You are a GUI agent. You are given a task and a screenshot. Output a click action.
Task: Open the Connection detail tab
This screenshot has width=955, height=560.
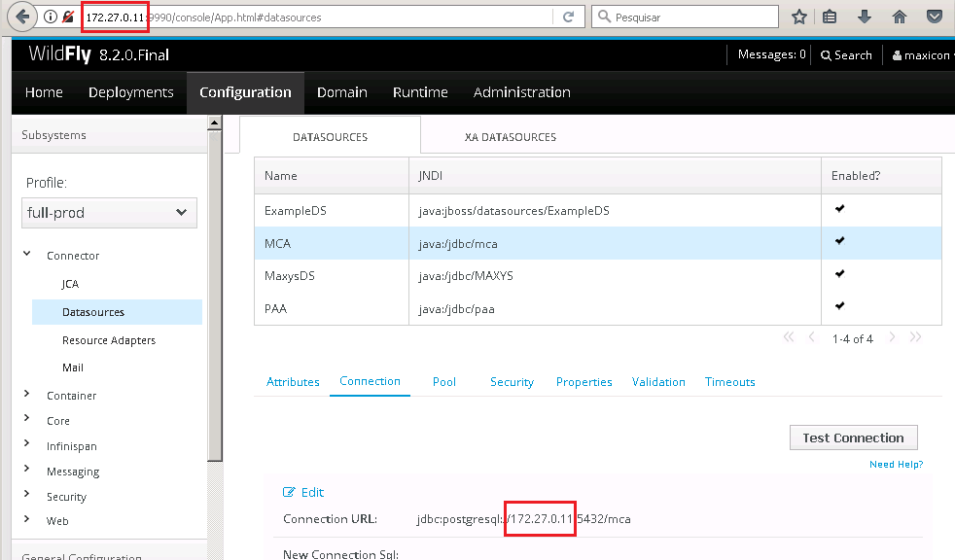(x=370, y=381)
